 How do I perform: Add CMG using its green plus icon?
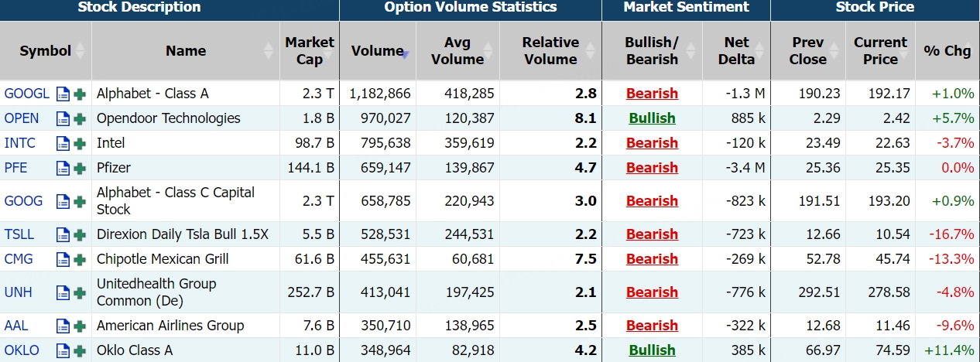[x=80, y=260]
